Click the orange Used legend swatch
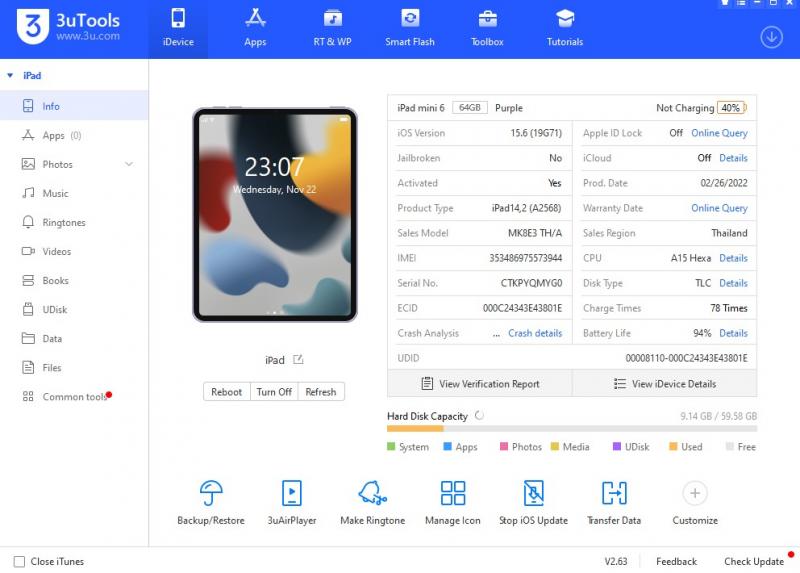 point(673,446)
